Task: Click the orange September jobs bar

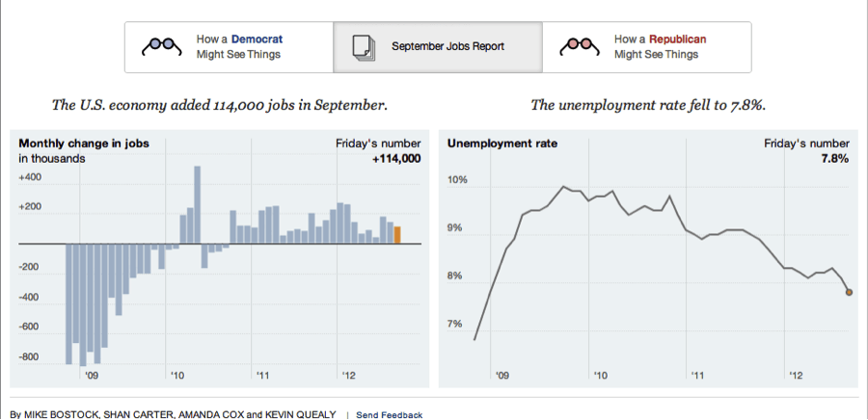Action: click(x=397, y=235)
